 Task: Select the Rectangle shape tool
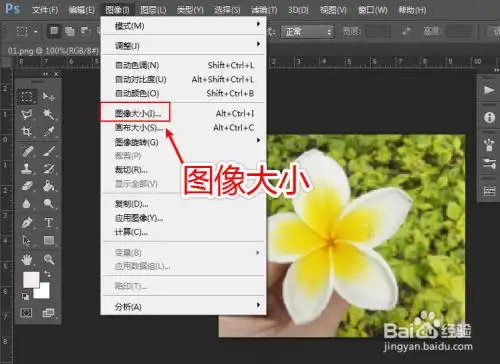(x=49, y=240)
